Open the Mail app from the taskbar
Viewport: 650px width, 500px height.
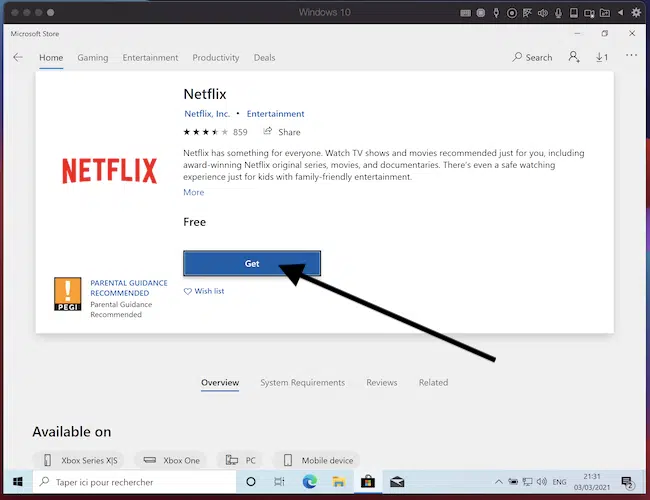pyautogui.click(x=397, y=482)
